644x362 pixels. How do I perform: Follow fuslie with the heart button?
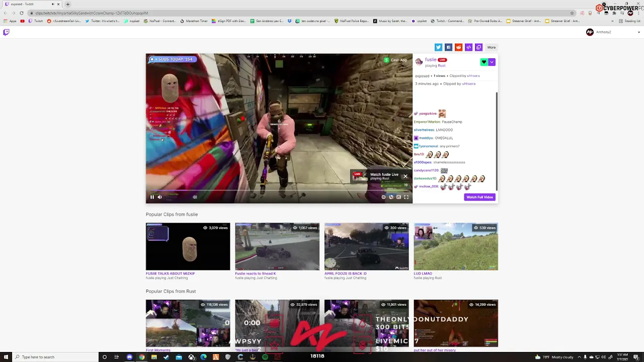(x=484, y=62)
